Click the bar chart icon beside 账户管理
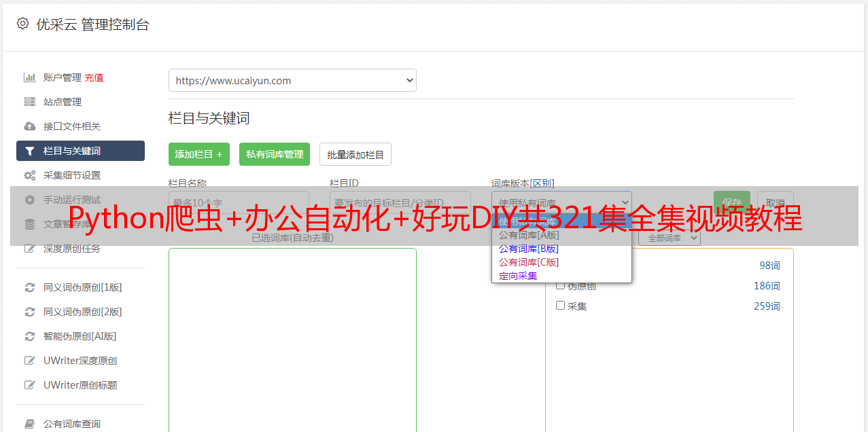The width and height of the screenshot is (868, 432). coord(29,77)
